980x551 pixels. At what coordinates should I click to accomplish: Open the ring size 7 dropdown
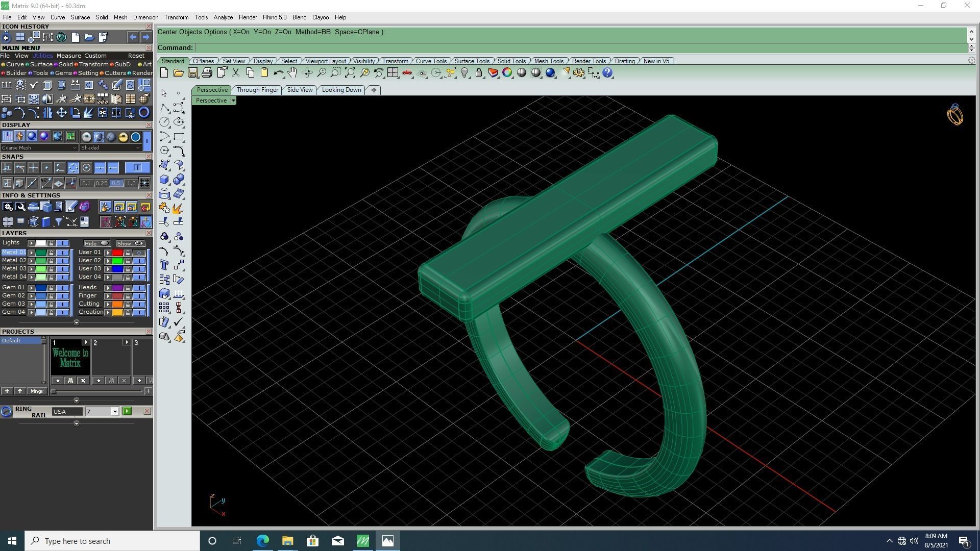click(x=114, y=412)
